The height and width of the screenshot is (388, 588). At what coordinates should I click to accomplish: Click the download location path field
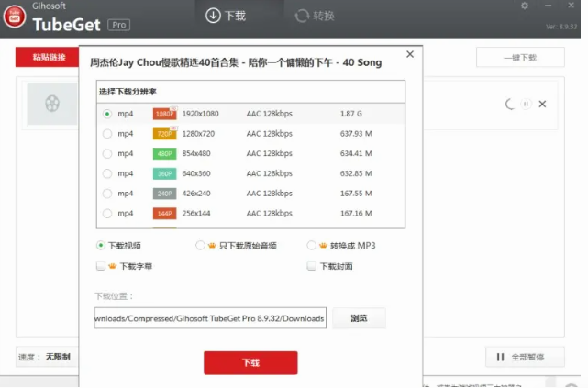210,318
